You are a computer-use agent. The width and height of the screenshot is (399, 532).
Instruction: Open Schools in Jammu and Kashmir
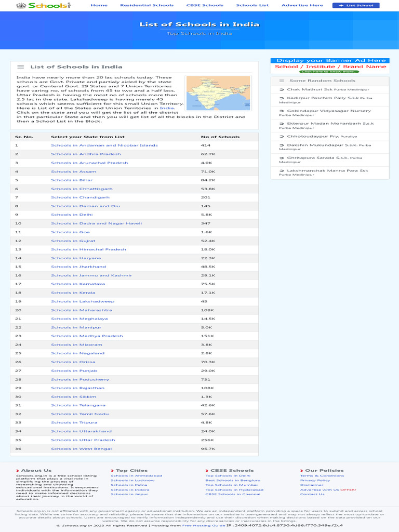(x=91, y=275)
